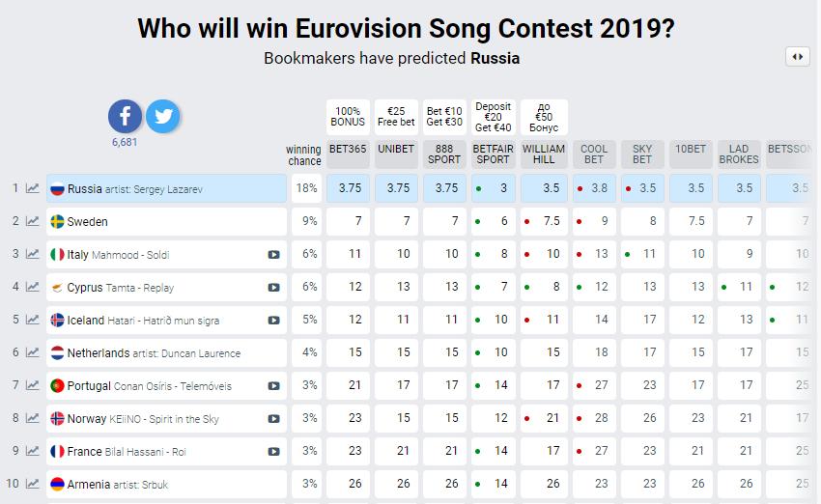This screenshot has width=821, height=504.
Task: Play France Bilal Hassani video
Action: 274,452
